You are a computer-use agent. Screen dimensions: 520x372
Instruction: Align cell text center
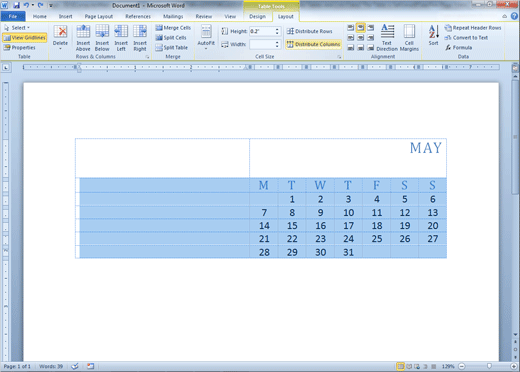click(361, 38)
